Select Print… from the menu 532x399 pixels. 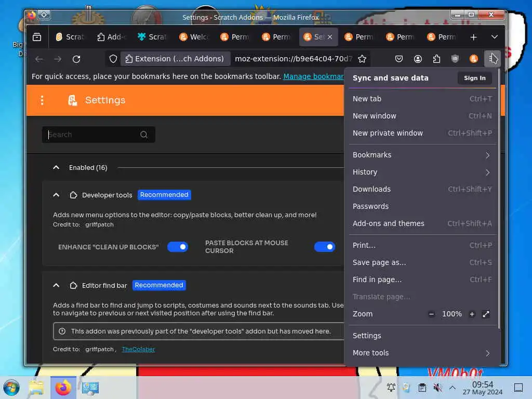tap(422, 245)
